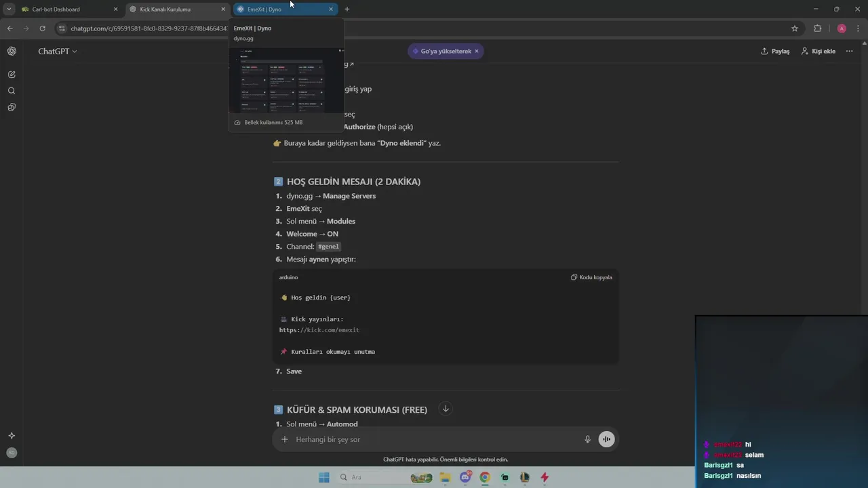868x488 pixels.
Task: Open File Explorer from taskbar
Action: pos(445,477)
